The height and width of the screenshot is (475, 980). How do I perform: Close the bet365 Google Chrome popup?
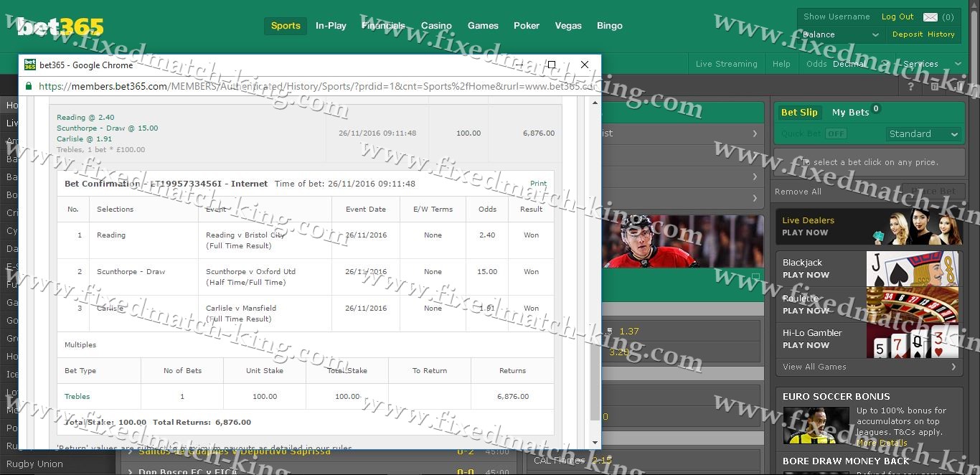click(584, 65)
